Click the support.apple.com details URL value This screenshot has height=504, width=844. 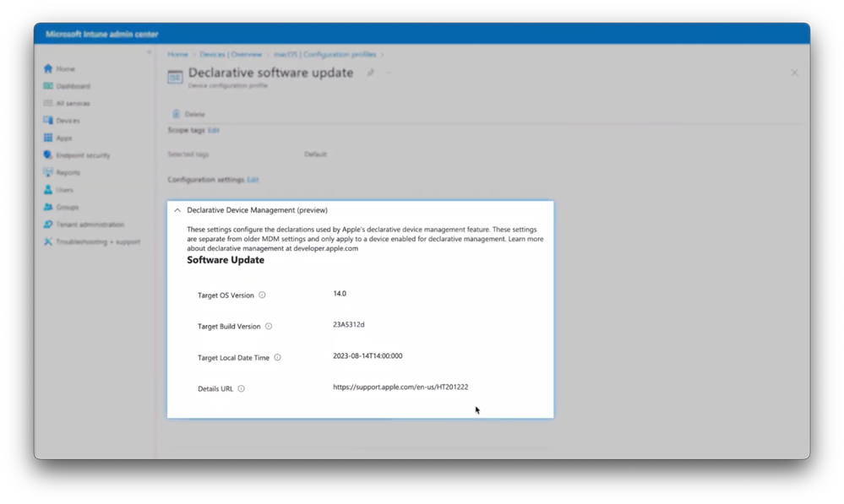click(x=400, y=387)
